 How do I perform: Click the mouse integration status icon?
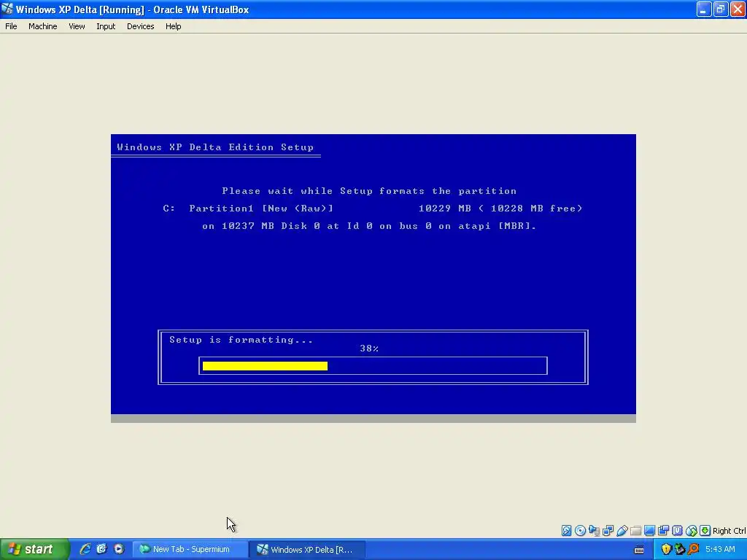point(692,531)
